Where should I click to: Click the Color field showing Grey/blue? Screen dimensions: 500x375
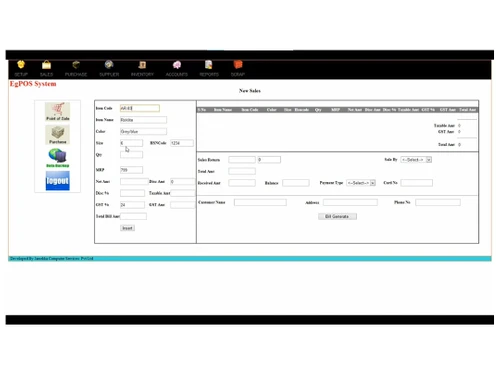click(143, 131)
